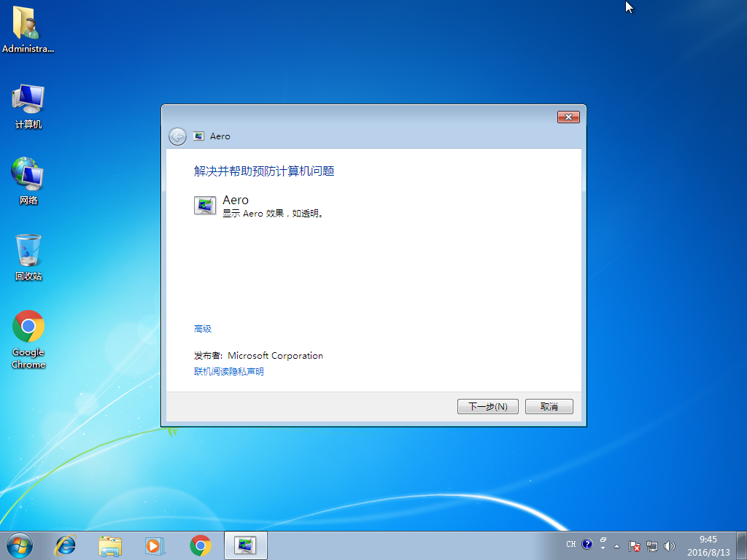
Task: Click the Next (下一步) button
Action: (x=487, y=406)
